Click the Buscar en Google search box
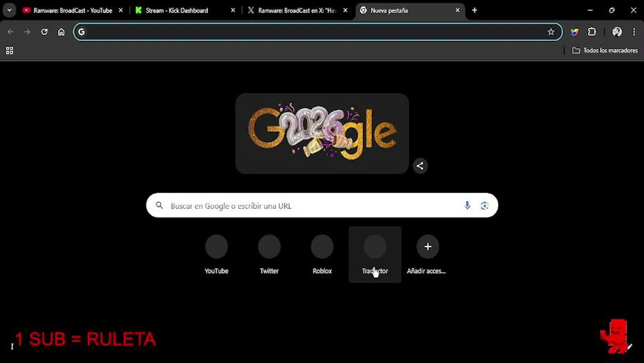The image size is (644, 363). (321, 206)
